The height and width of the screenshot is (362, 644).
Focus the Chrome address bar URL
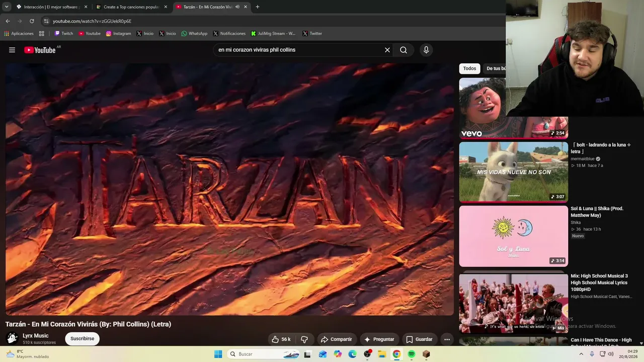click(92, 21)
